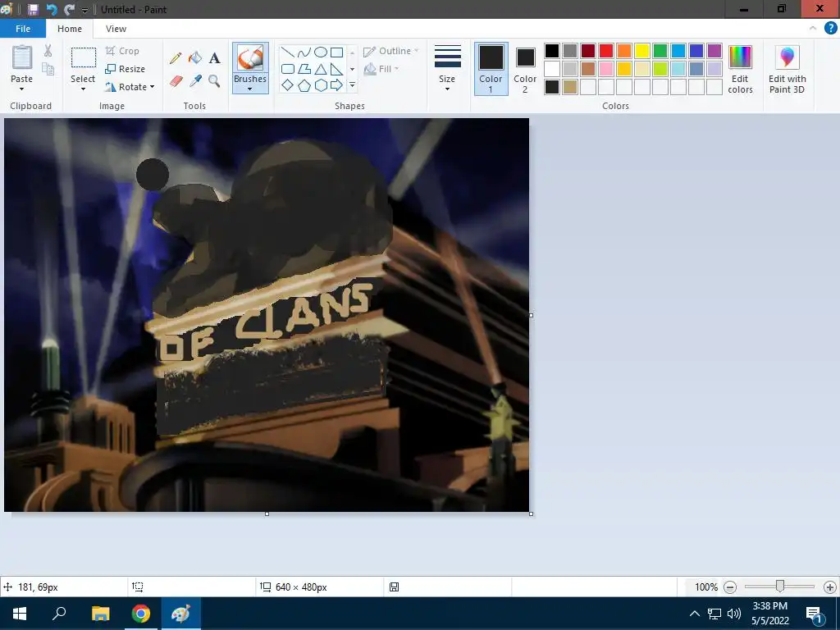
Task: Choose the Rectangle shape
Action: pos(336,52)
